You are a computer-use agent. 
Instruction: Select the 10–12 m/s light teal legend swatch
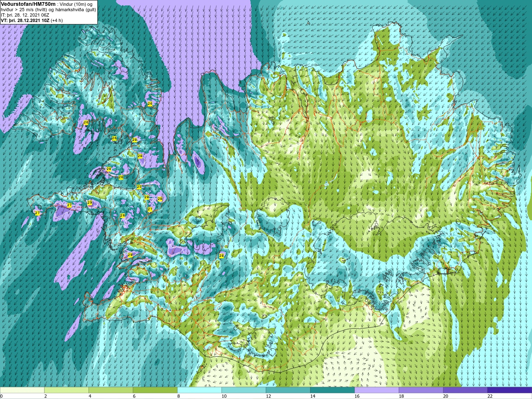(244, 390)
